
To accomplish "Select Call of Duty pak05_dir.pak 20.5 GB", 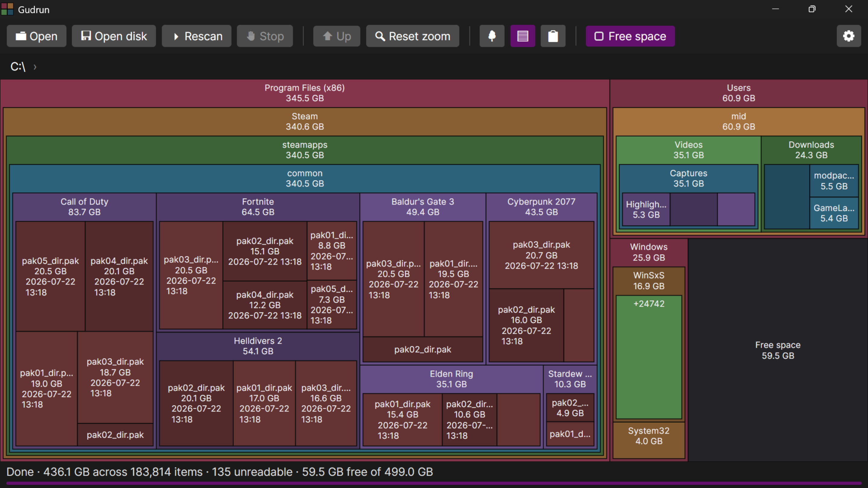I will coord(50,277).
